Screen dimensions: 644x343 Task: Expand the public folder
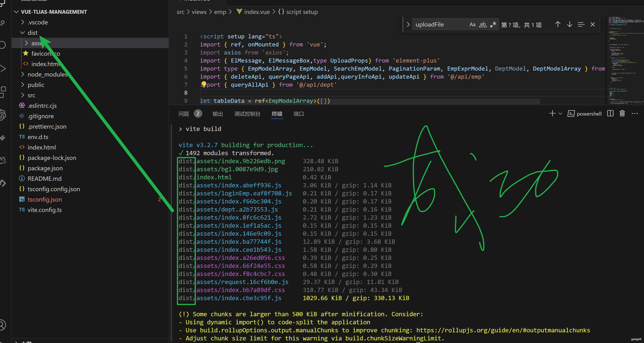[22, 85]
